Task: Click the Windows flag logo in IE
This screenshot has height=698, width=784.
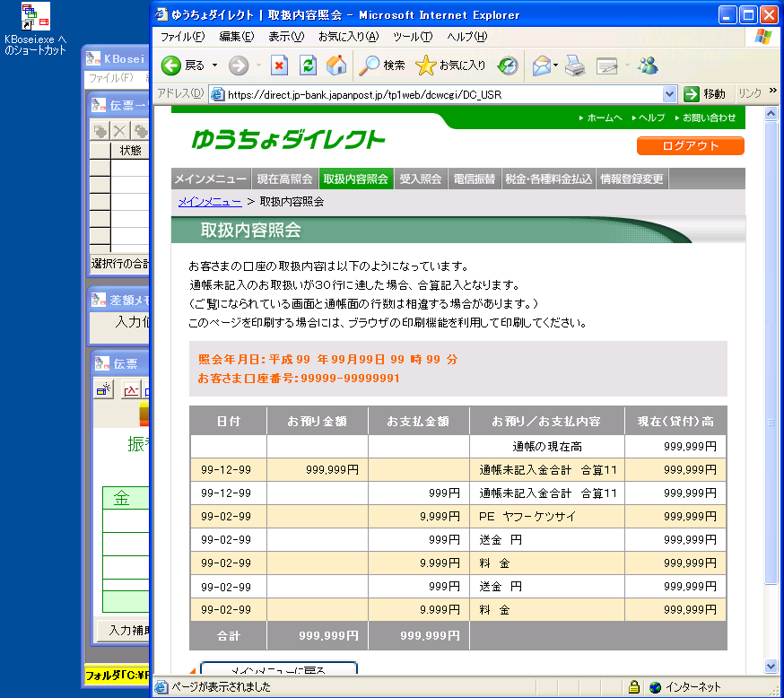Action: click(x=763, y=37)
